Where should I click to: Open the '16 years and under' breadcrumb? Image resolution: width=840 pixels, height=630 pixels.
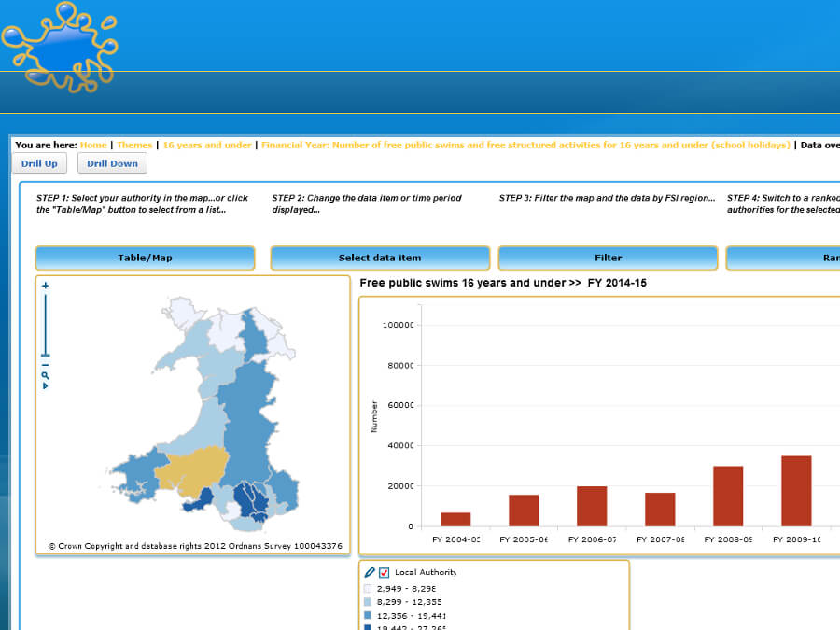[207, 146]
